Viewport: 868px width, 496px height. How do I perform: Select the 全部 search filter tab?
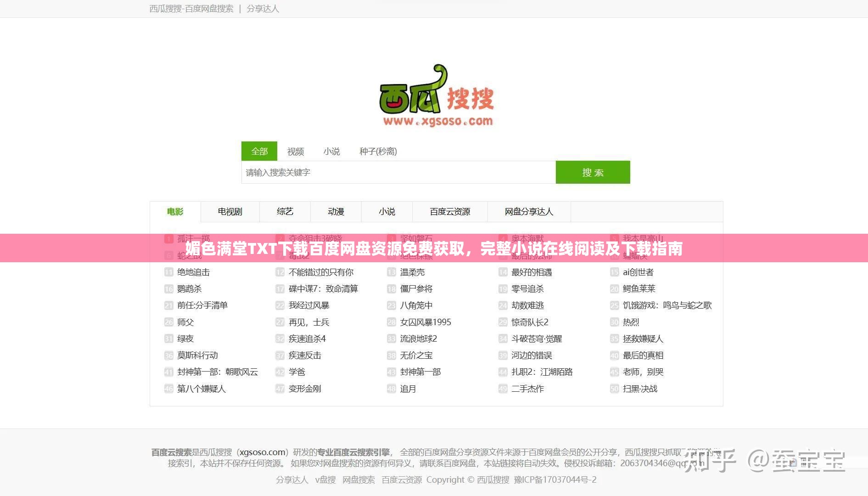[259, 151]
